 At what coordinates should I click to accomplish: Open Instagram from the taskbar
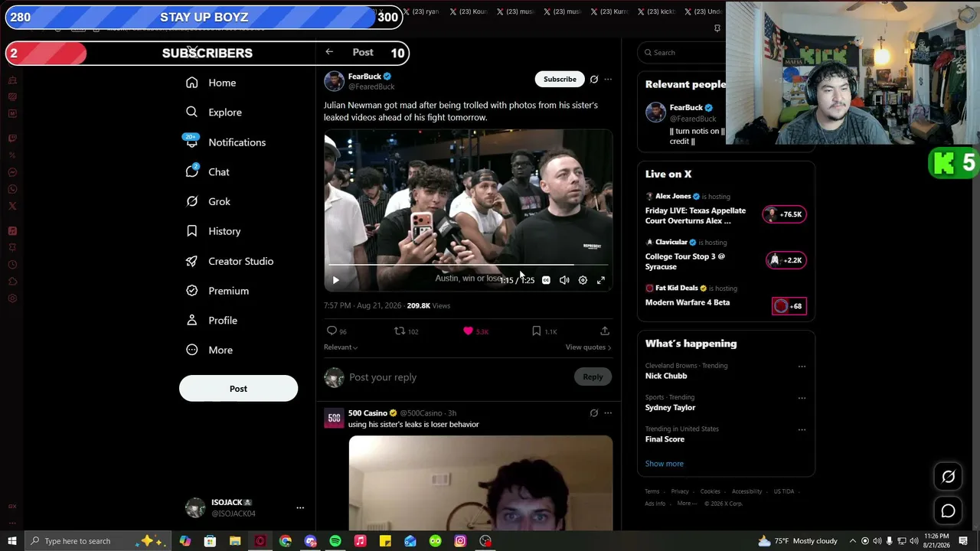[460, 541]
